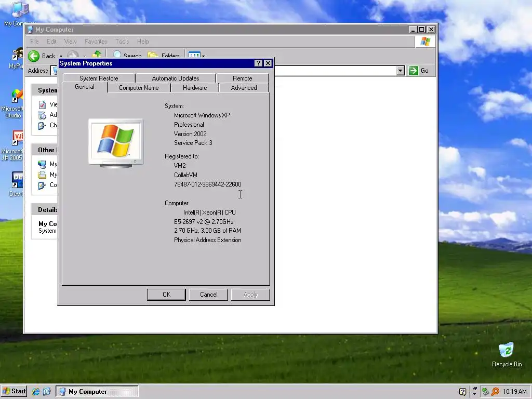Image resolution: width=532 pixels, height=399 pixels.
Task: Click Control Panel icon in sidebar
Action: tap(42, 185)
